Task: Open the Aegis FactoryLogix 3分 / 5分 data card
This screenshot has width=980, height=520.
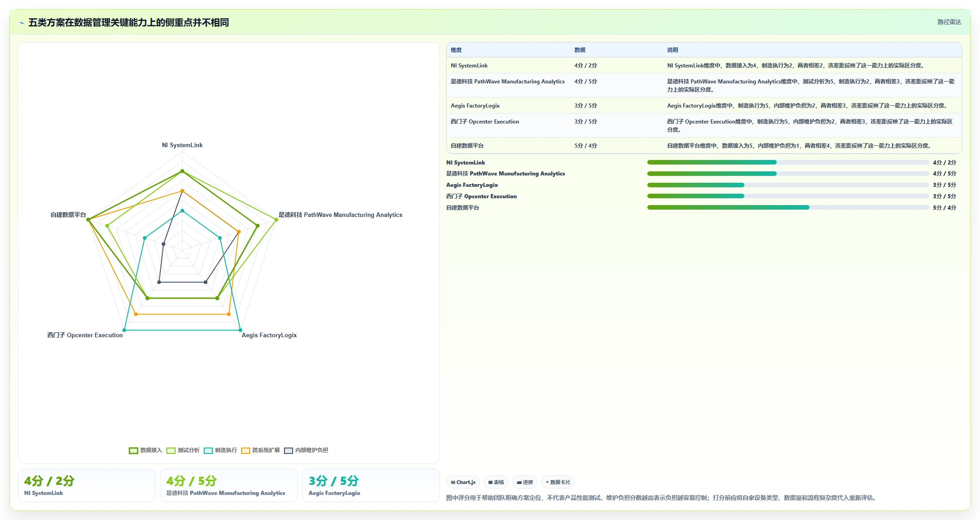Action: (x=371, y=485)
